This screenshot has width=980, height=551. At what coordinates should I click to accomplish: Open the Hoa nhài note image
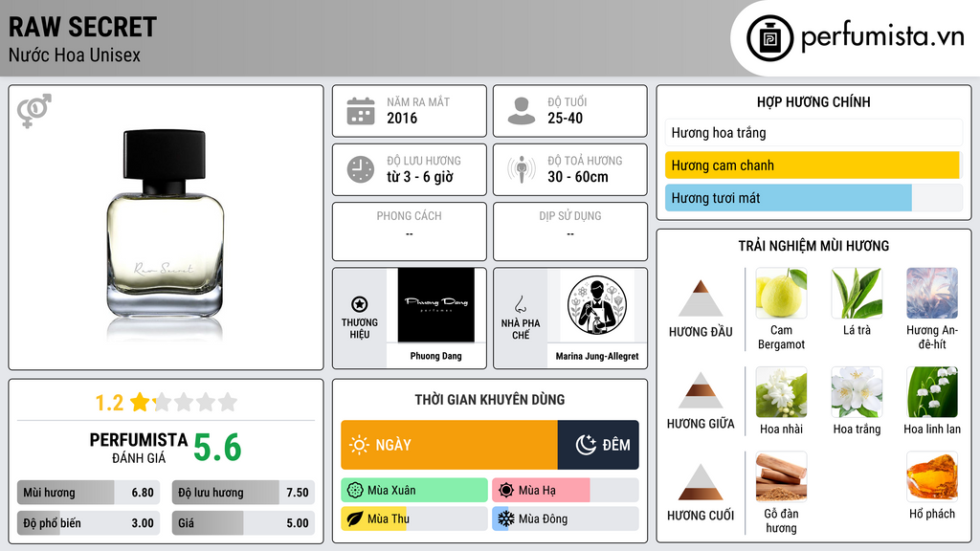781,392
